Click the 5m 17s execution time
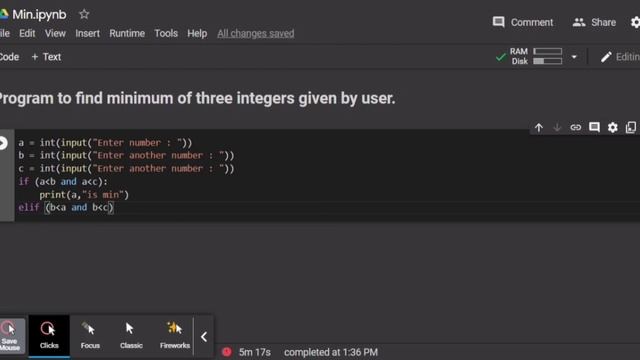 click(255, 352)
